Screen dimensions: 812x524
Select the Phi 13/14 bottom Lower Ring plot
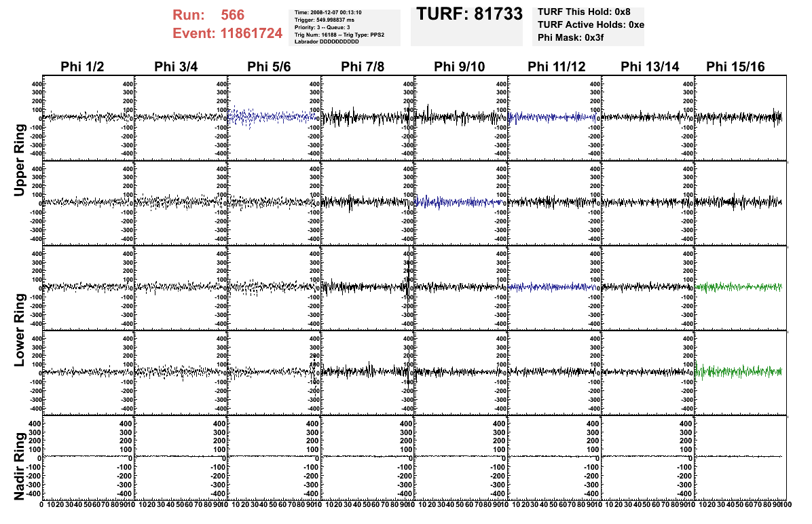(x=648, y=372)
